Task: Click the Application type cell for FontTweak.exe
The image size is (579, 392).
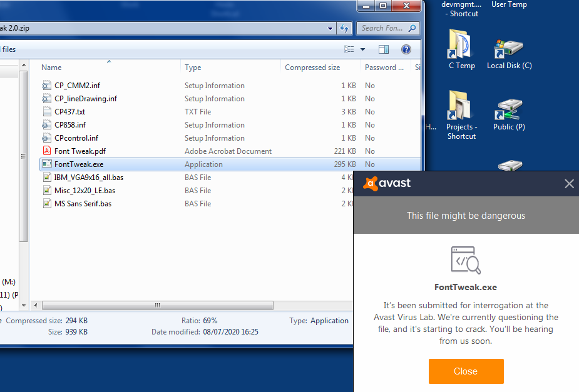Action: tap(204, 164)
